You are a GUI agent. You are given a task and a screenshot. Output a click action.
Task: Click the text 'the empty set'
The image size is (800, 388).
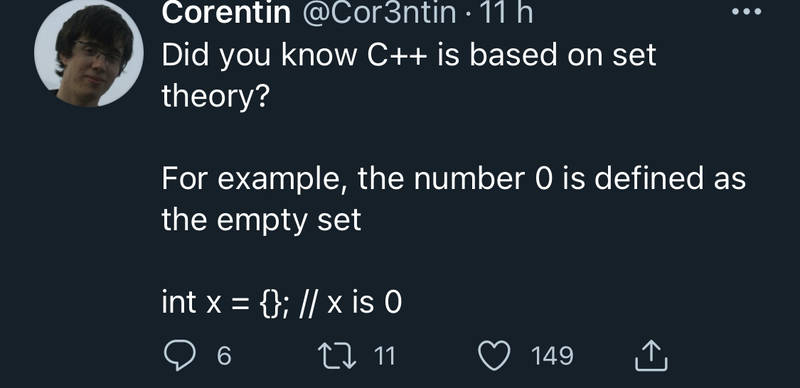[x=261, y=221]
